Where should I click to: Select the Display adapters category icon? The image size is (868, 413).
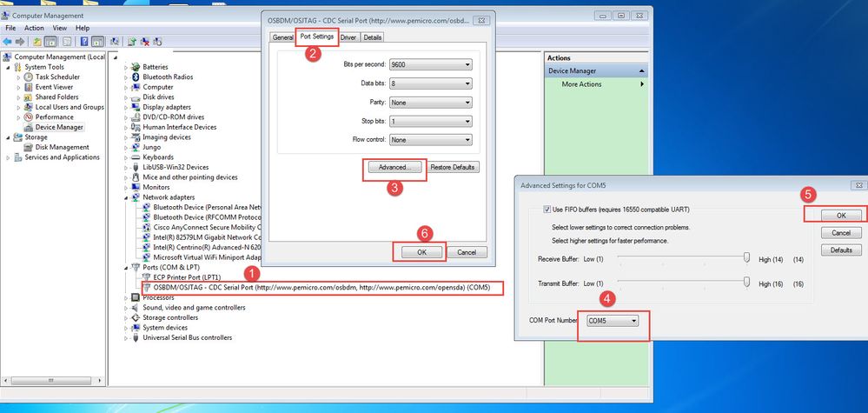click(x=136, y=107)
